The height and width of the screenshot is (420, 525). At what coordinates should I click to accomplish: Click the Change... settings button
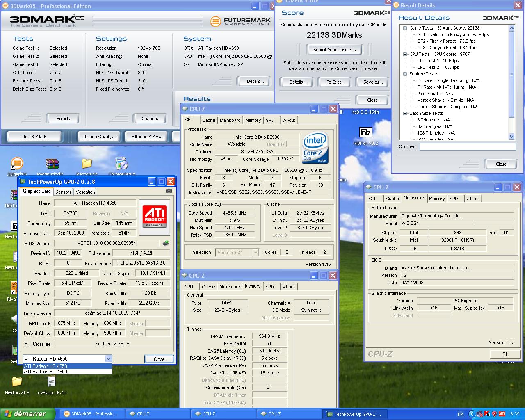(x=151, y=119)
